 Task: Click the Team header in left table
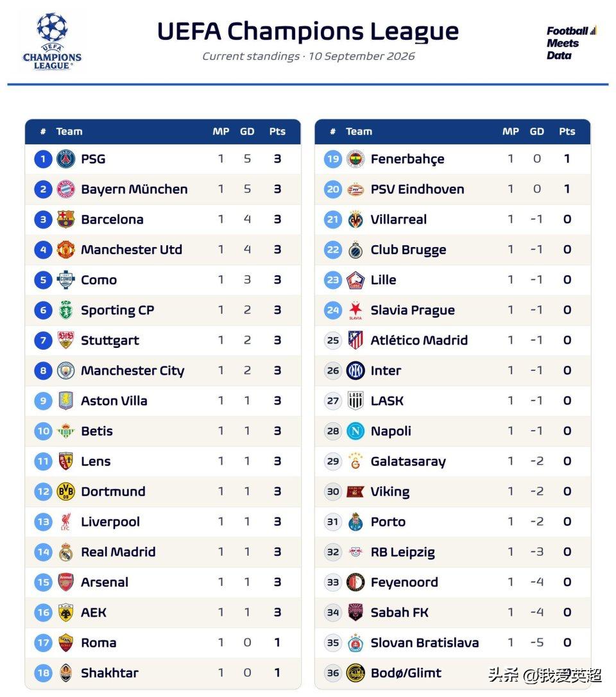(x=69, y=132)
